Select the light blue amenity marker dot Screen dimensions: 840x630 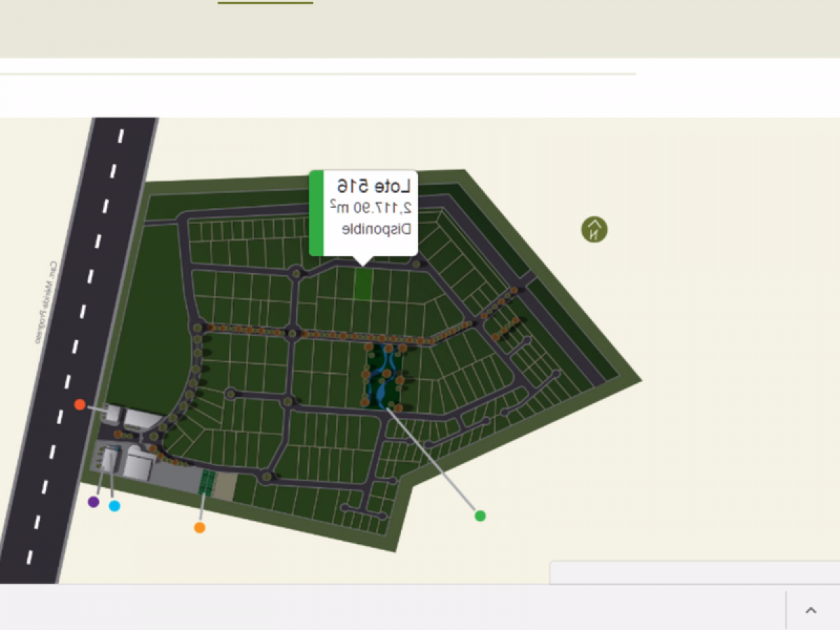click(x=115, y=506)
